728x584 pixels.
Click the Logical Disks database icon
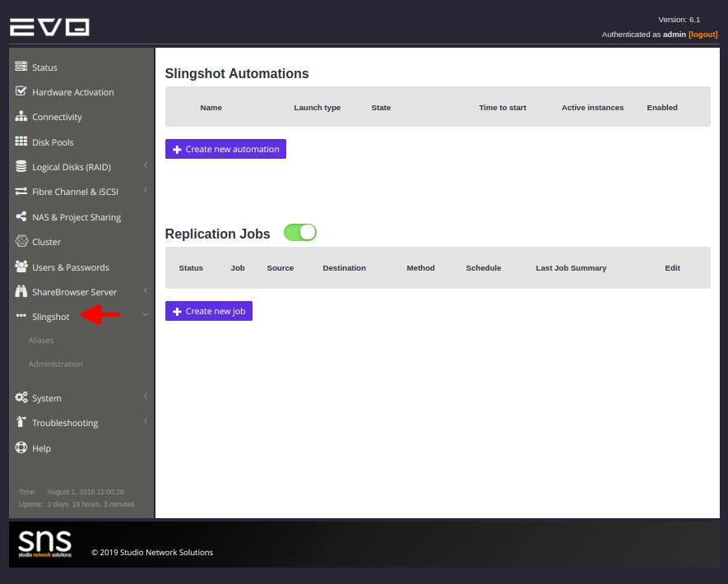(x=21, y=166)
